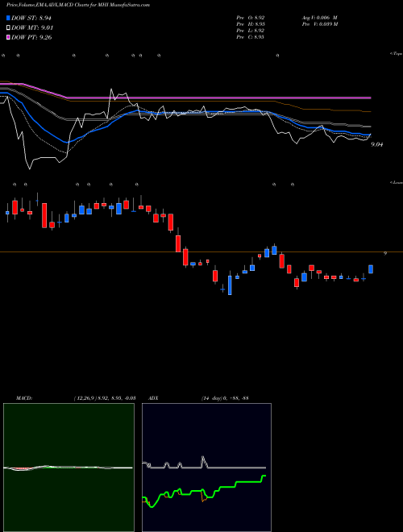The height and width of the screenshot is (532, 403).
Task: Click the 'Pre H: 8.95' value
Action: 251,24
